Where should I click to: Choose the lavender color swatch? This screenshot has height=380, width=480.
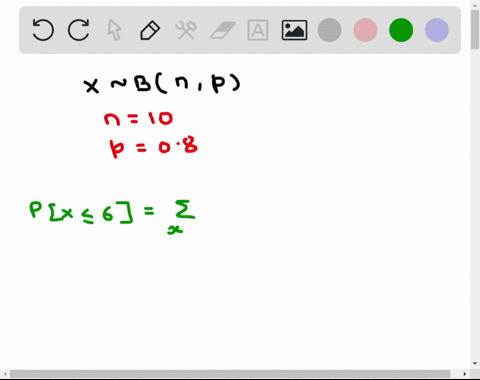tap(437, 30)
